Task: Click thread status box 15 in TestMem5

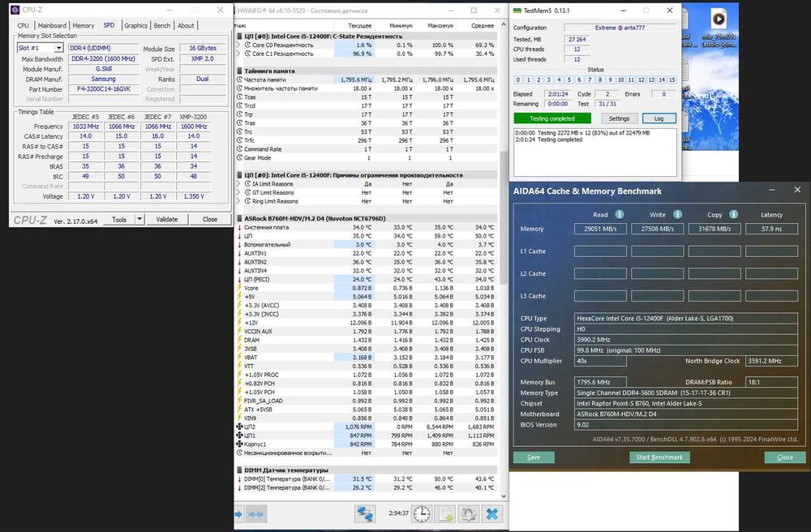Action: [x=672, y=79]
